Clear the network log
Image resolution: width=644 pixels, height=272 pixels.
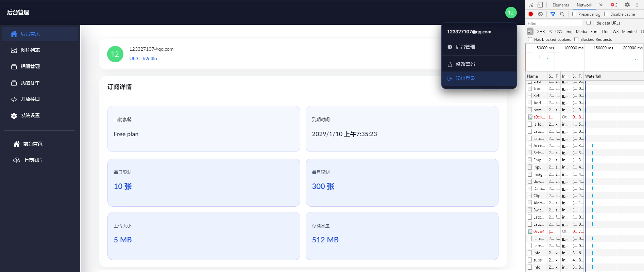tap(540, 14)
